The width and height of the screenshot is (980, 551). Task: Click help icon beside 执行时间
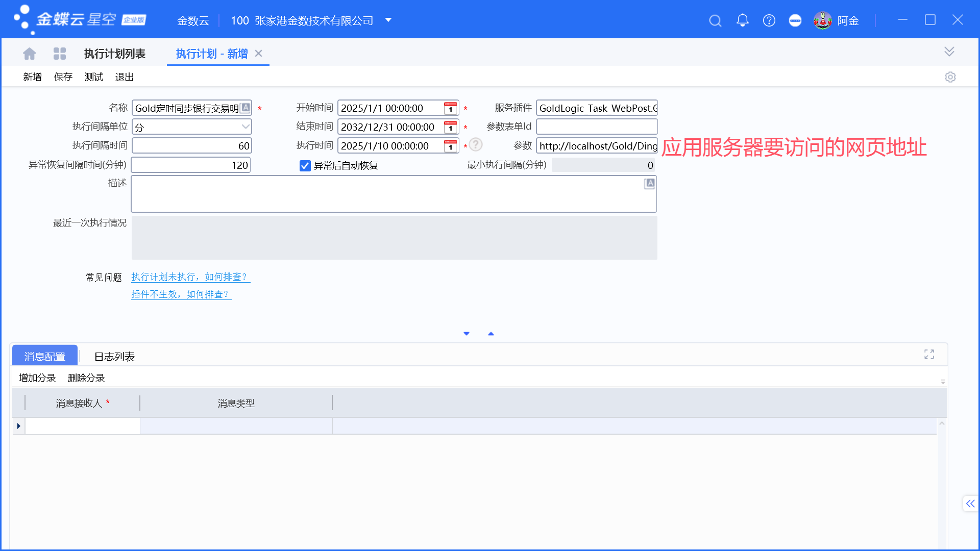point(476,145)
